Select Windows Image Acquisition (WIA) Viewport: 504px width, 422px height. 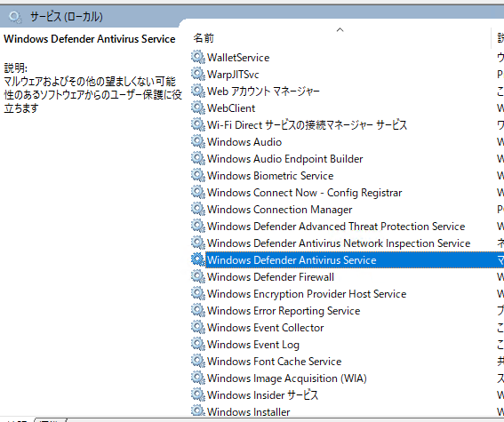point(287,378)
